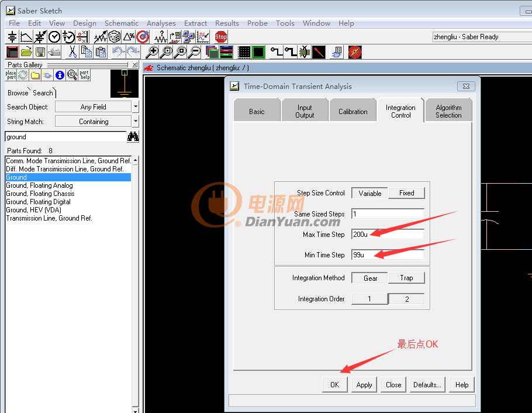This screenshot has width=532, height=413.
Task: Click the new design window icon
Action: (12, 52)
